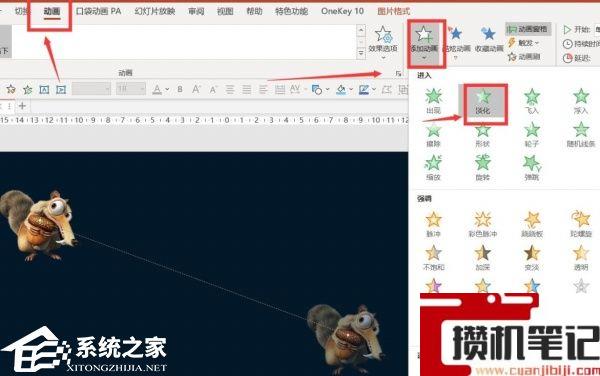
Task: Select the 形状 (Shape) entrance effect
Action: [x=483, y=134]
